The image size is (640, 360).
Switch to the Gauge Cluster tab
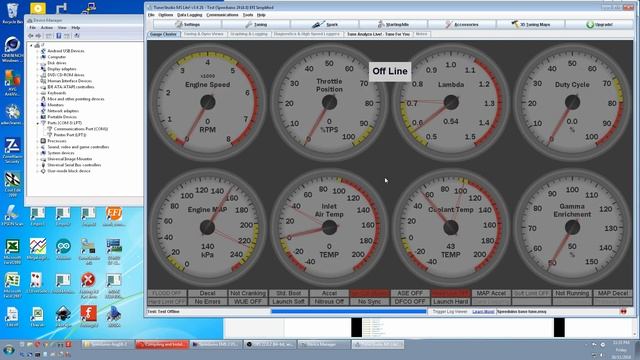164,34
